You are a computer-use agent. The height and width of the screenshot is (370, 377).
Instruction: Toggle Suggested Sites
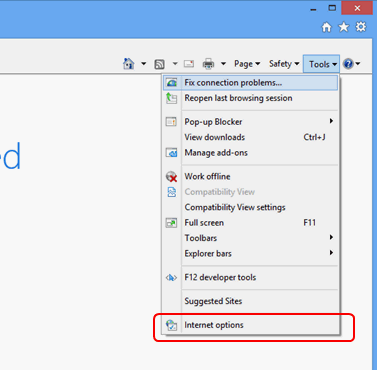coord(250,301)
